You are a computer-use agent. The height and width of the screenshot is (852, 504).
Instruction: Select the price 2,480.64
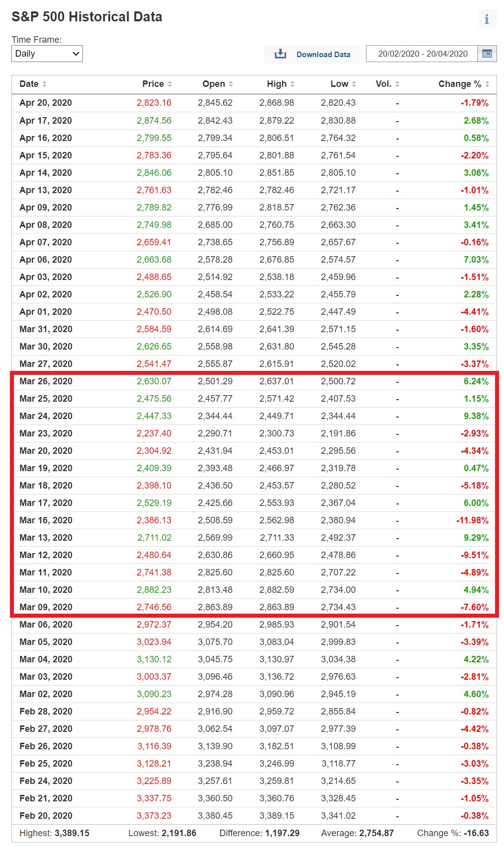[x=154, y=555]
